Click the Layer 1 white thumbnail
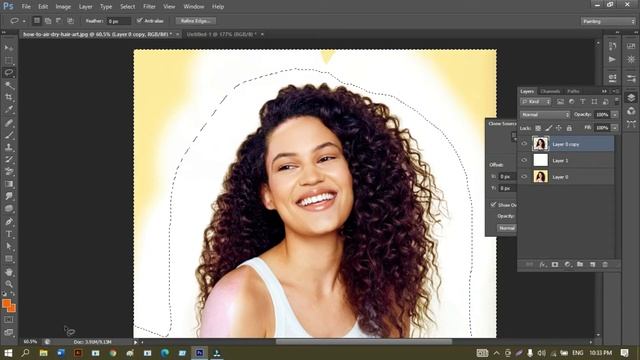Screen dimensions: 640x360 point(540,160)
